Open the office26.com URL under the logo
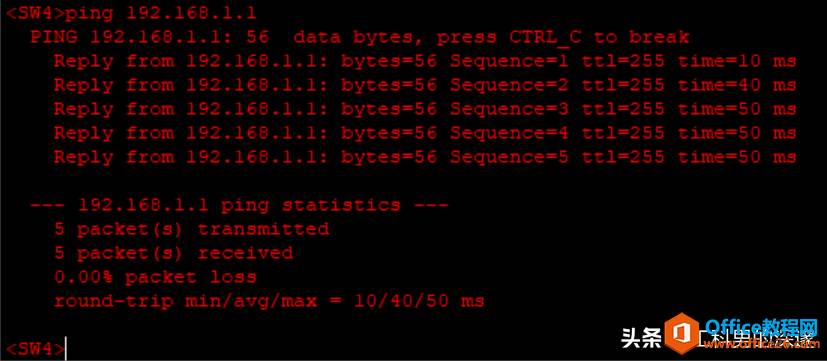The height and width of the screenshot is (361, 827). (759, 345)
